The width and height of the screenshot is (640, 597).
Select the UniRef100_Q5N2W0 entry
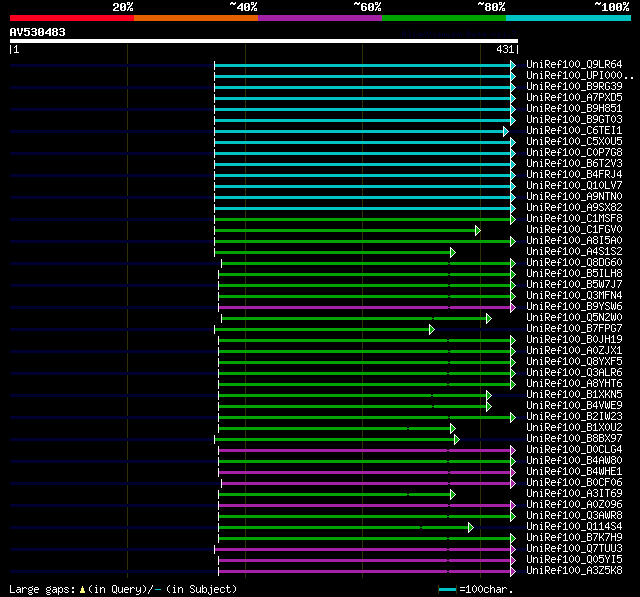tap(574, 318)
